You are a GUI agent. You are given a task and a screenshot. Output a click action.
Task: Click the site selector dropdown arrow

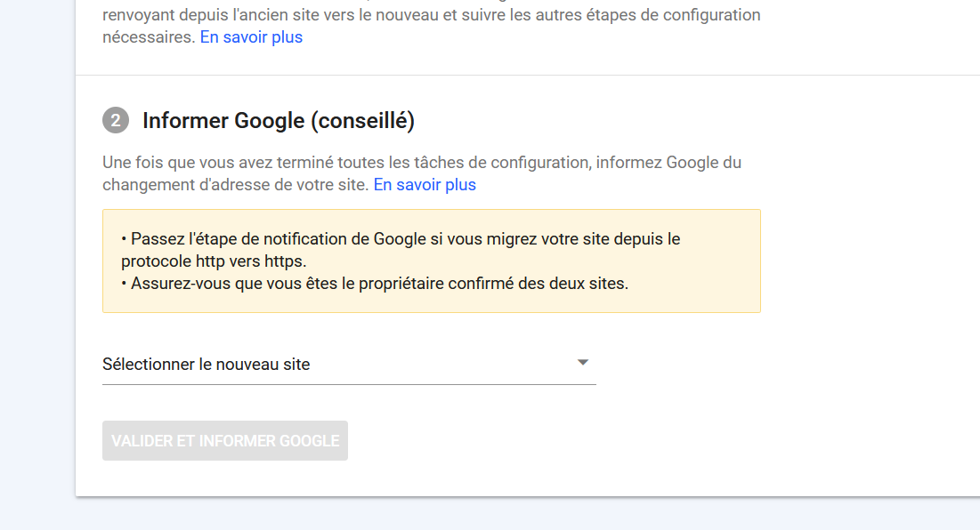coord(583,363)
